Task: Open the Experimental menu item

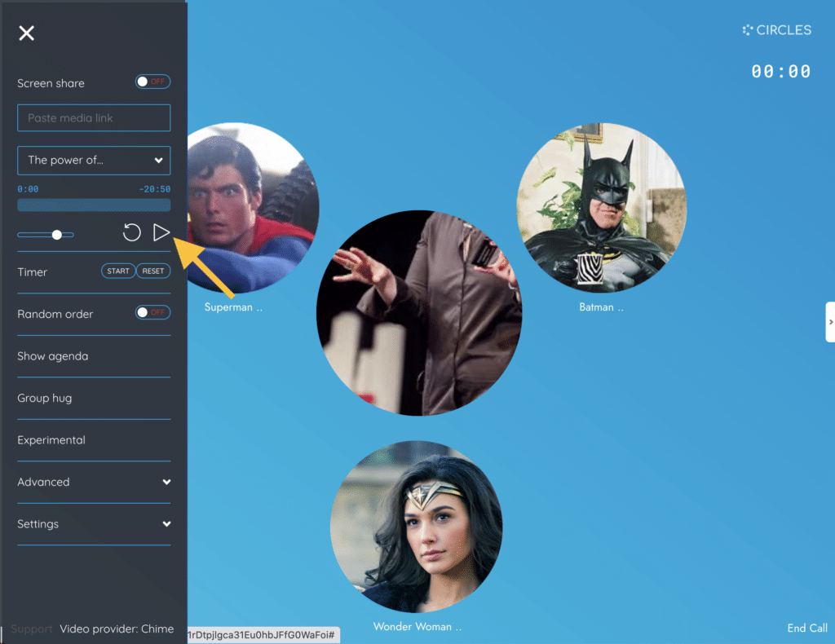Action: point(51,440)
